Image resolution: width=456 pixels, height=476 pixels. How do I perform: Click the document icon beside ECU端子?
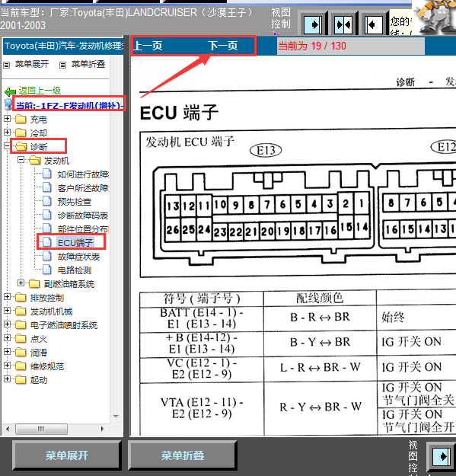click(x=46, y=242)
